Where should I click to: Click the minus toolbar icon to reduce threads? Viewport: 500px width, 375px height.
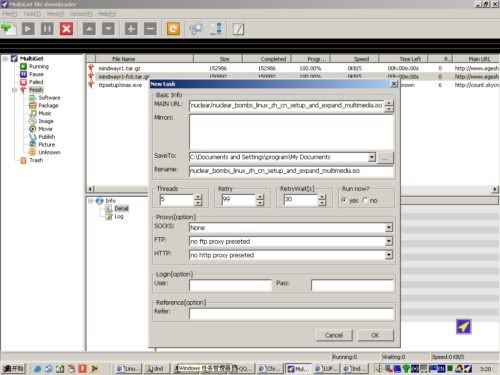pos(150,29)
